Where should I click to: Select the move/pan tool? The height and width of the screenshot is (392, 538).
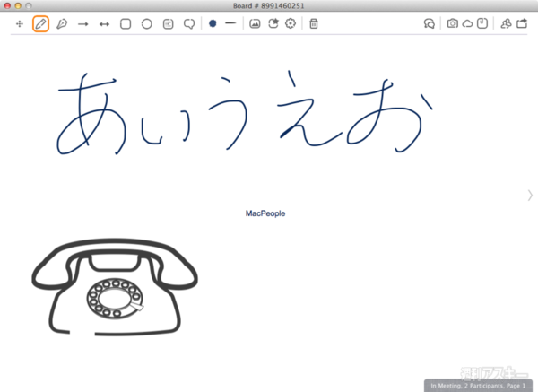(x=20, y=23)
